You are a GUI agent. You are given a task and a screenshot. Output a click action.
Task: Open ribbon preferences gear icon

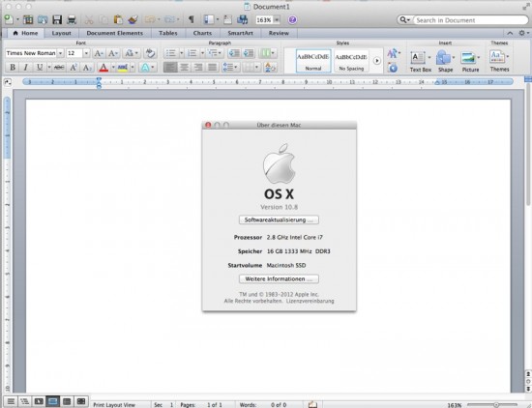click(521, 33)
